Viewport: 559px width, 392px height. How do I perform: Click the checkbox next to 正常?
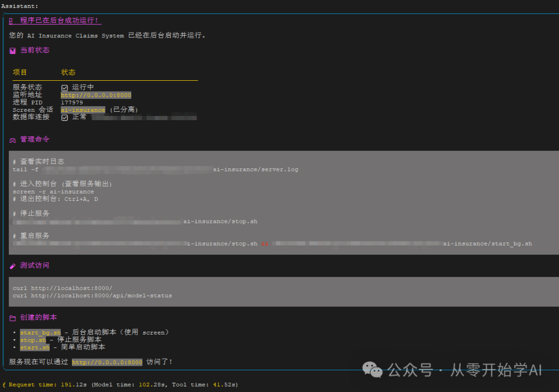tap(65, 118)
